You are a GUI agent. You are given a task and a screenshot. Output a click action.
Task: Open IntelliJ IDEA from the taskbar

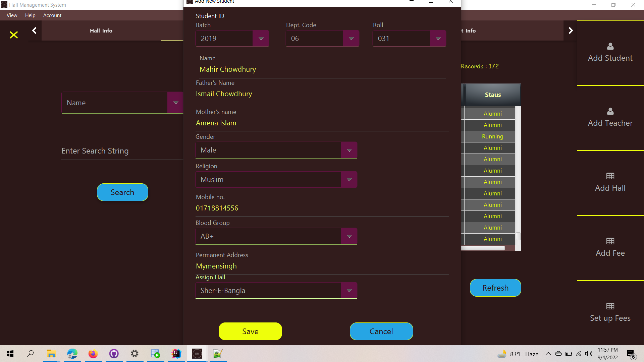(x=176, y=354)
